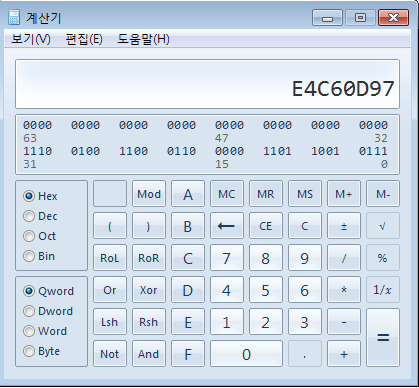Click the backspace arrow button
The image size is (419, 388).
coord(227,226)
